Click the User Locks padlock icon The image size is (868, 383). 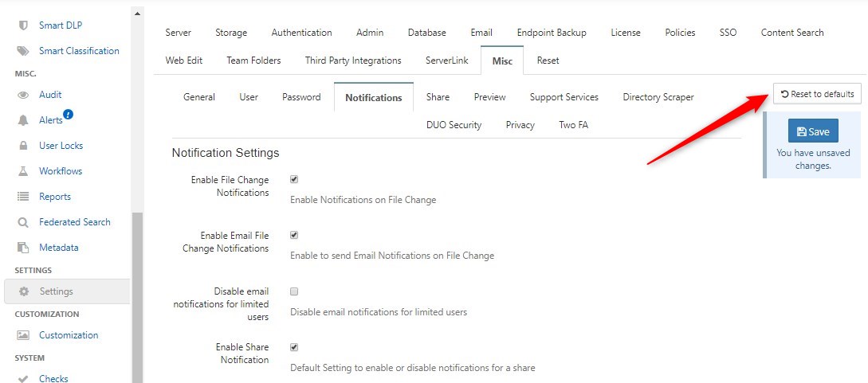click(23, 146)
